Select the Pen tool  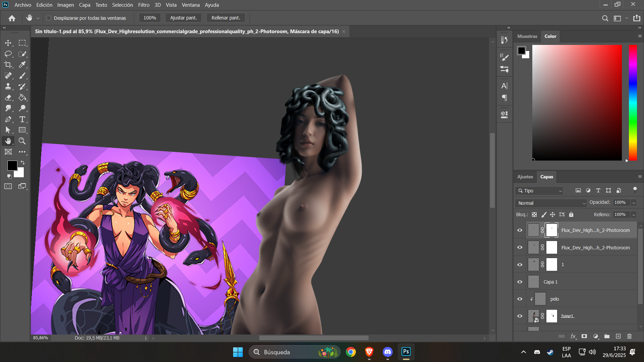(x=8, y=119)
